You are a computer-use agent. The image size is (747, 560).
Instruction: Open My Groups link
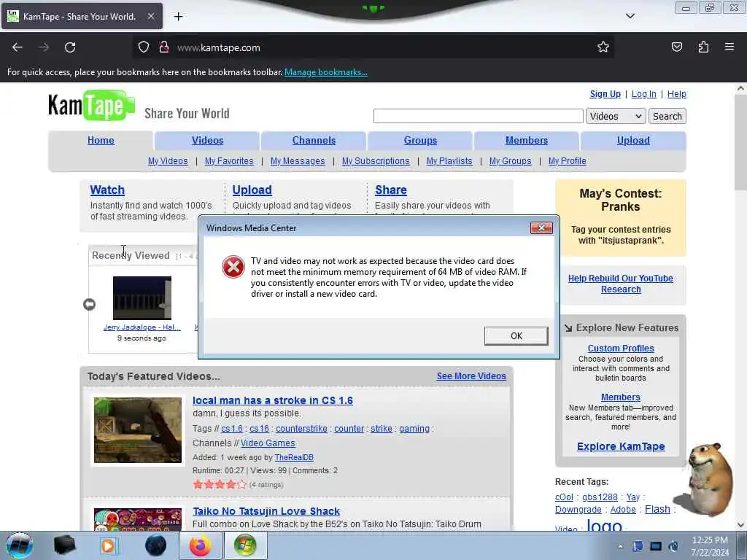510,161
